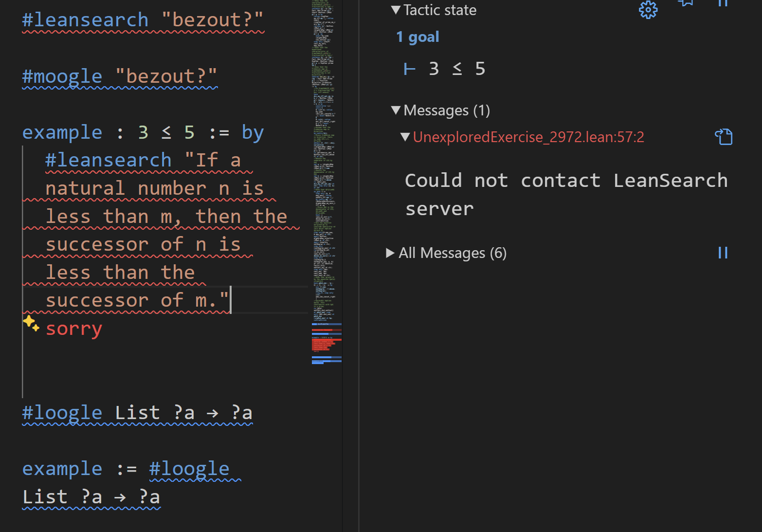Viewport: 762px width, 532px height.
Task: Click the #moogle command in editor
Action: click(x=62, y=76)
